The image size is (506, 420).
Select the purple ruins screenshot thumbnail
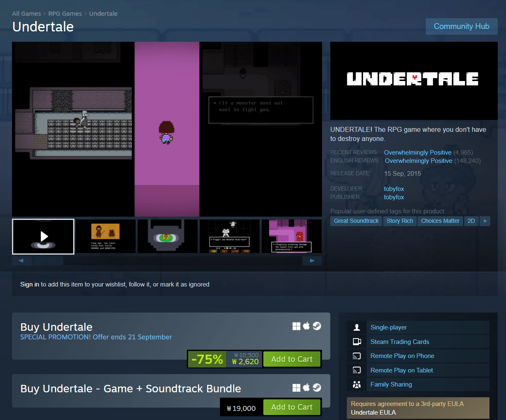click(291, 236)
